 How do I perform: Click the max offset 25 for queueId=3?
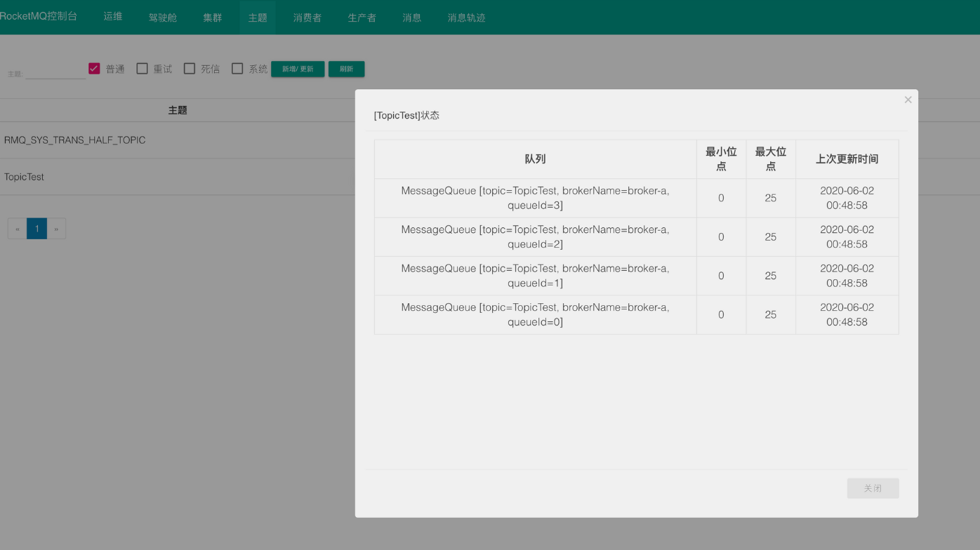click(x=771, y=198)
